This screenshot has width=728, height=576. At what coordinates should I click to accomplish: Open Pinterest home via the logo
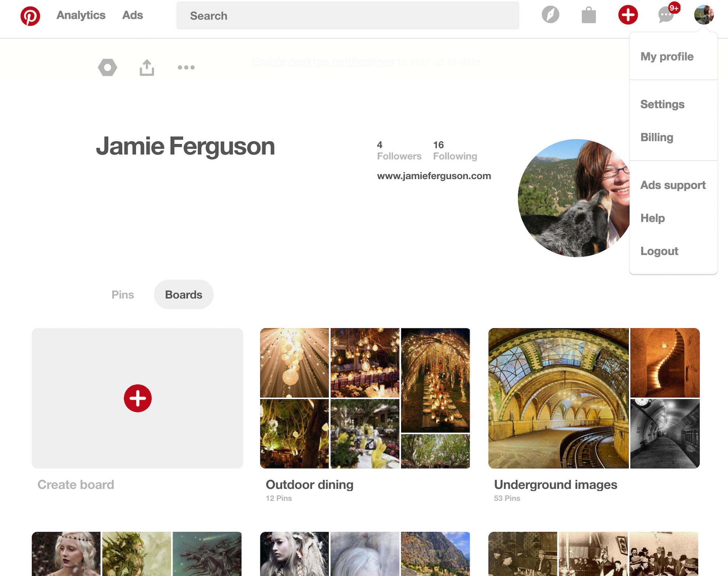(30, 15)
